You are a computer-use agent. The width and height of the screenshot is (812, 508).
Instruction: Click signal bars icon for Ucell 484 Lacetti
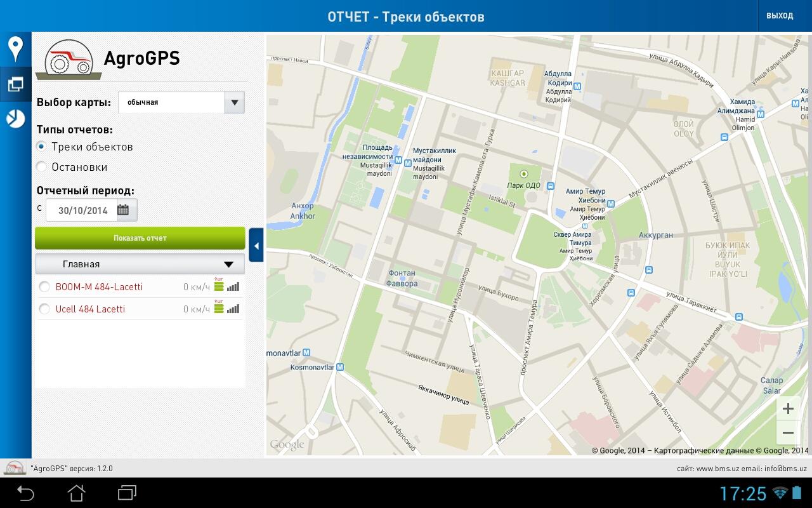233,309
